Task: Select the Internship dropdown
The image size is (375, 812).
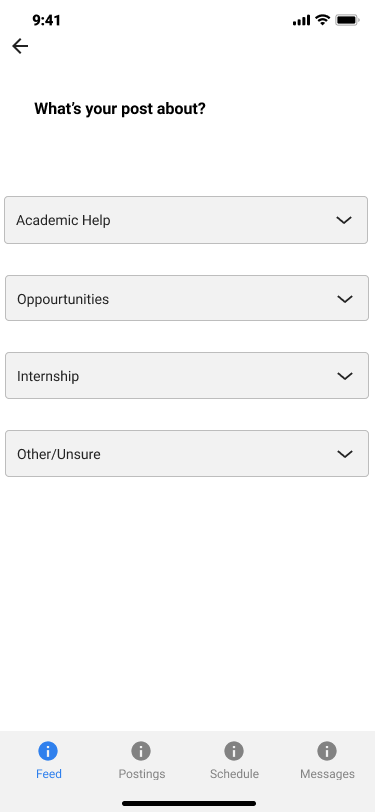Action: click(x=187, y=375)
